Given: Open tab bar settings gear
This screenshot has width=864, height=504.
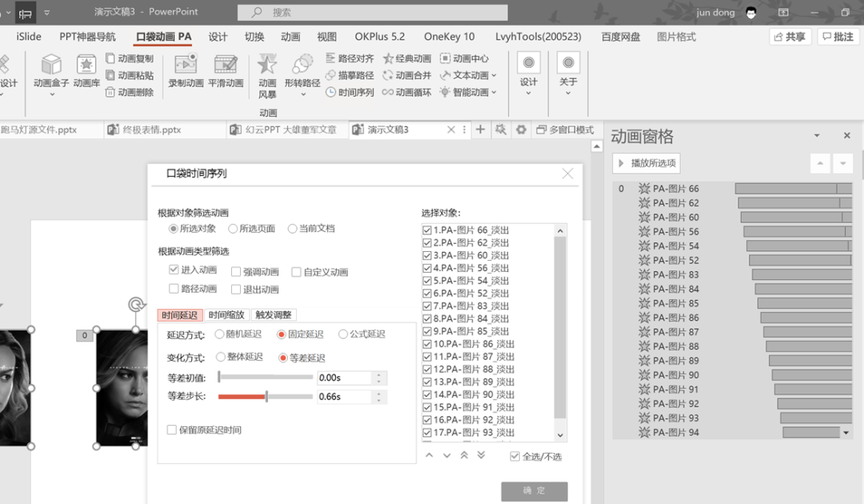Looking at the screenshot, I should tap(521, 130).
